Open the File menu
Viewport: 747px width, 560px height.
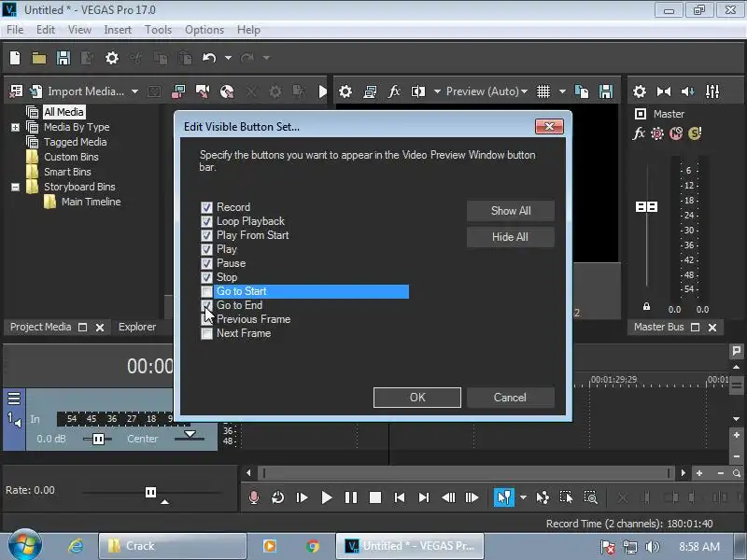coord(15,30)
